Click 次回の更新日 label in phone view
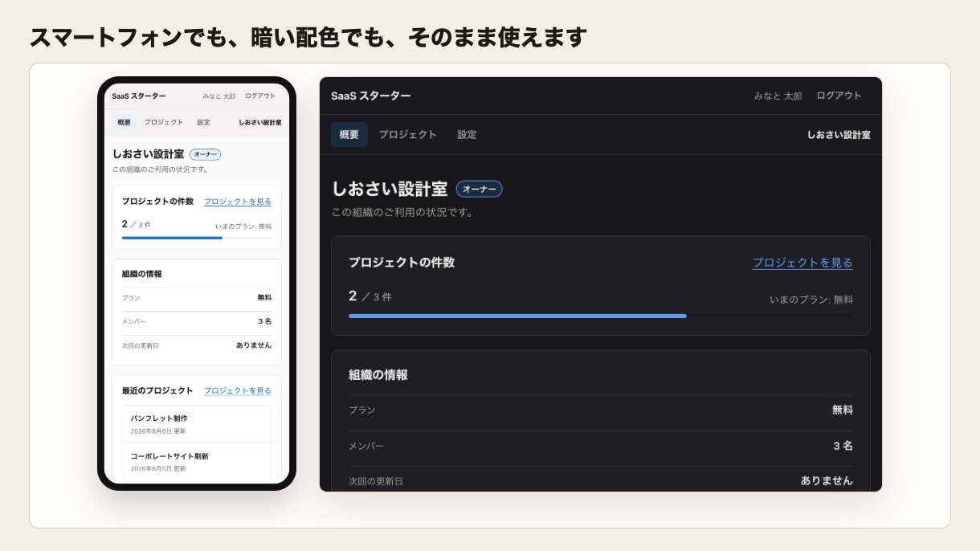Screen dimensions: 980x551 tap(141, 345)
